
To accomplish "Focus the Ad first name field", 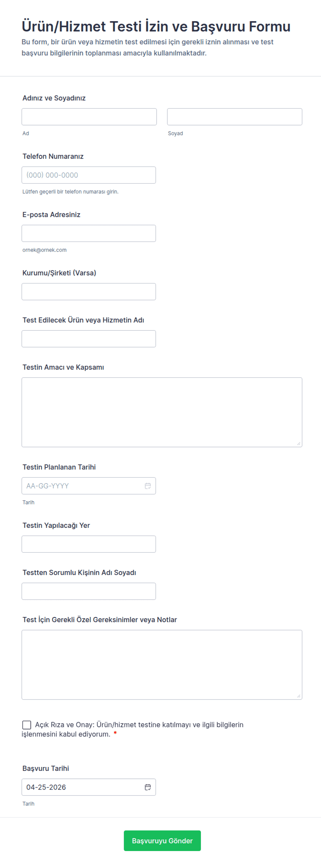I will pyautogui.click(x=89, y=117).
